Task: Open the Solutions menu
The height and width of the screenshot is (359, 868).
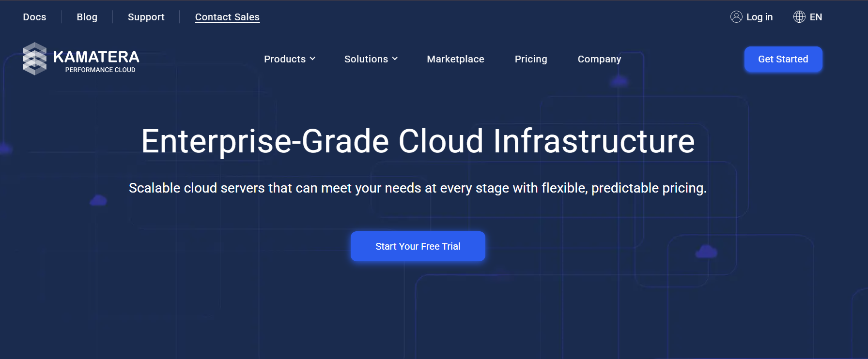Action: coord(371,59)
